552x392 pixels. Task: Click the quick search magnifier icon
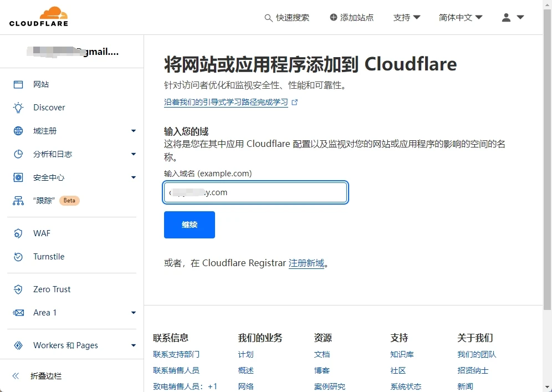coord(268,18)
